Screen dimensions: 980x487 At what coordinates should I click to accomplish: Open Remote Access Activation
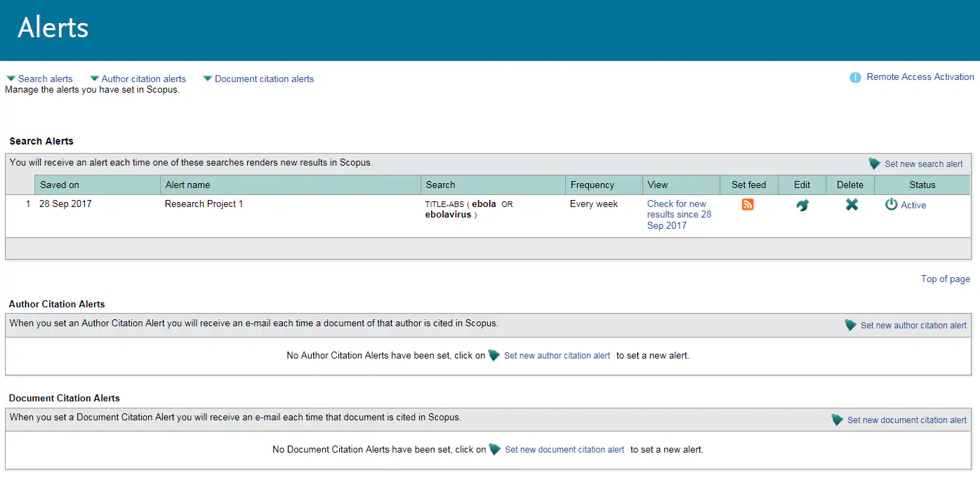(x=920, y=76)
